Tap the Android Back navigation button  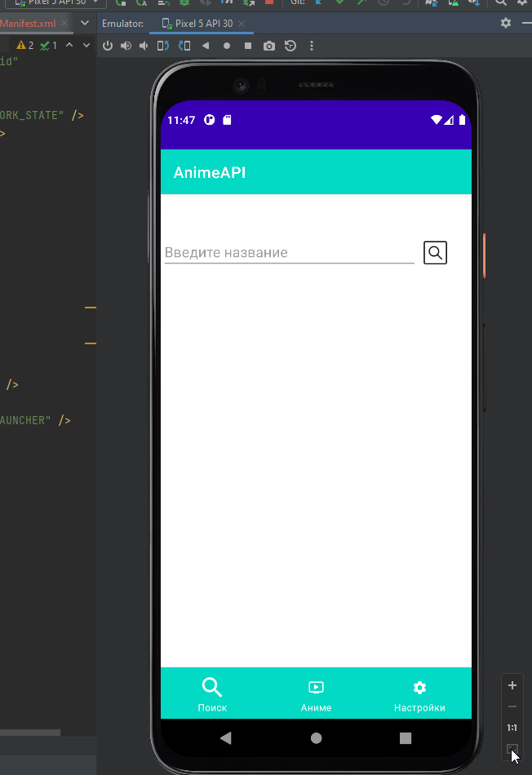pyautogui.click(x=226, y=738)
